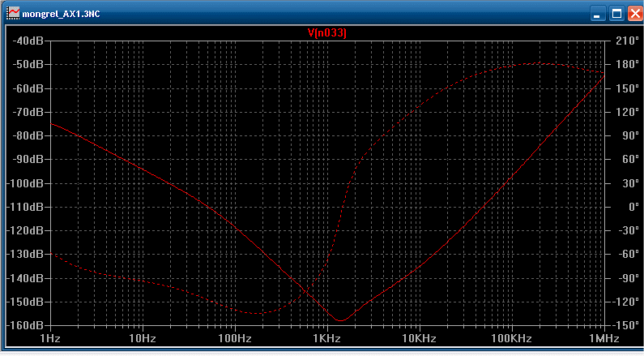644x356 pixels.
Task: Maximize the mongrel_AX1.3NC plot window
Action: pyautogui.click(x=616, y=14)
